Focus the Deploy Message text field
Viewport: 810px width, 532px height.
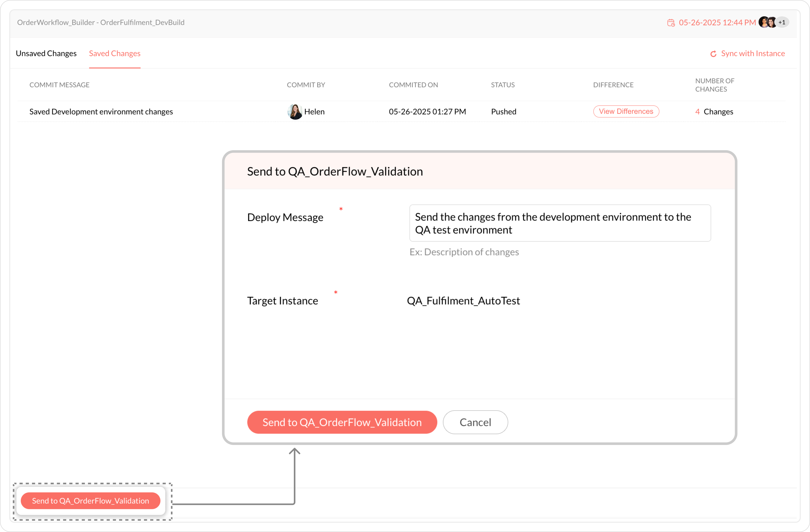(560, 223)
